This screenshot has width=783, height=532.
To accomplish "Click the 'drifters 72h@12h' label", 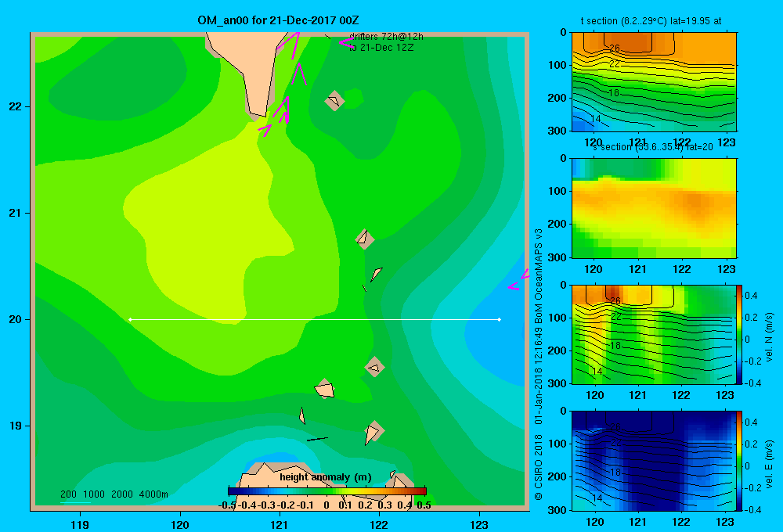I will (386, 37).
